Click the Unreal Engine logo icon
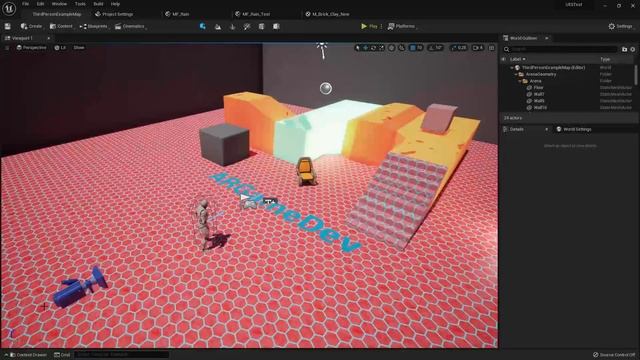The height and width of the screenshot is (360, 640). click(9, 9)
